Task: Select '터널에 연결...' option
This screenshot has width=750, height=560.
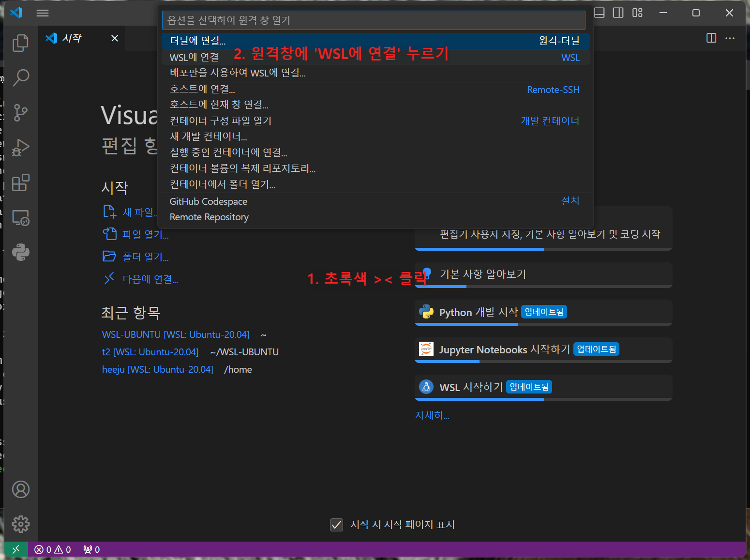Action: point(375,41)
